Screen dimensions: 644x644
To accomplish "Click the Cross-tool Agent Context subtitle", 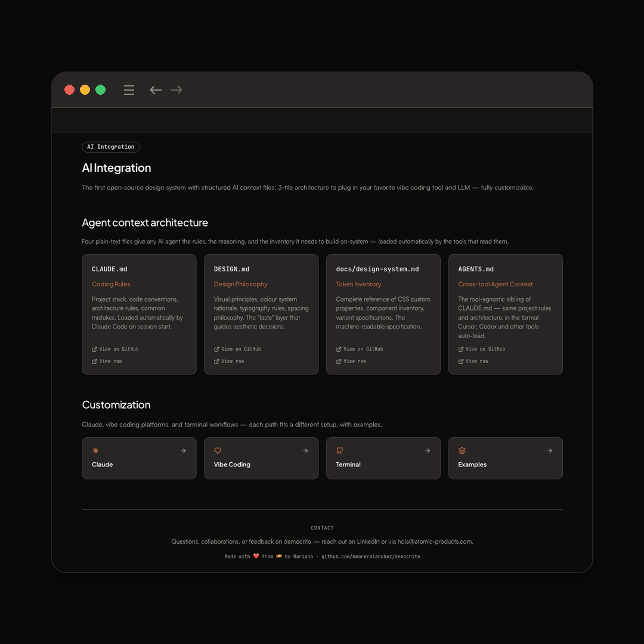I will pos(496,284).
